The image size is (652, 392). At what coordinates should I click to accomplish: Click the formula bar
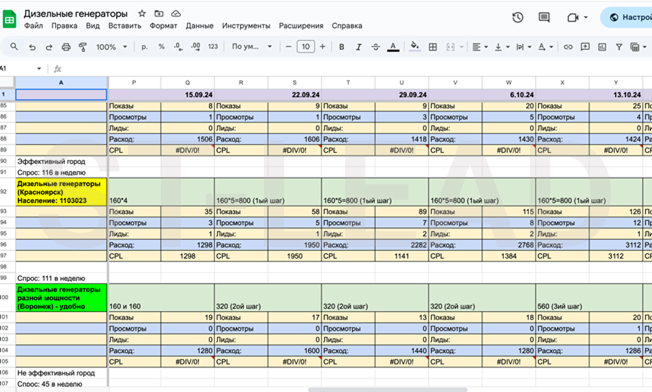point(358,69)
